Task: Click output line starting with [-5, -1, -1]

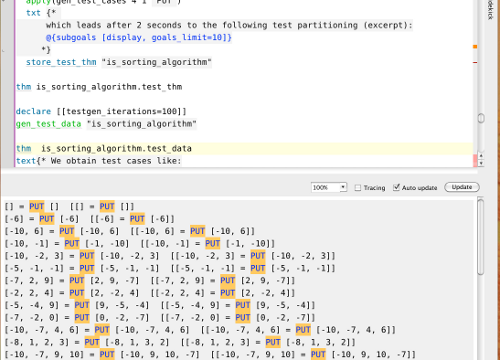Action: coord(170,268)
